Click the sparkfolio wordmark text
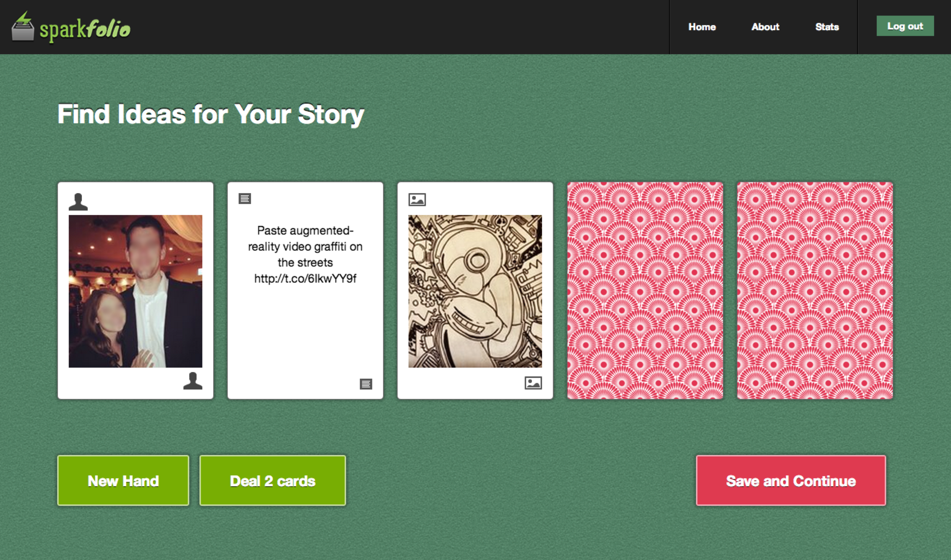The height and width of the screenshot is (560, 951). pos(85,29)
